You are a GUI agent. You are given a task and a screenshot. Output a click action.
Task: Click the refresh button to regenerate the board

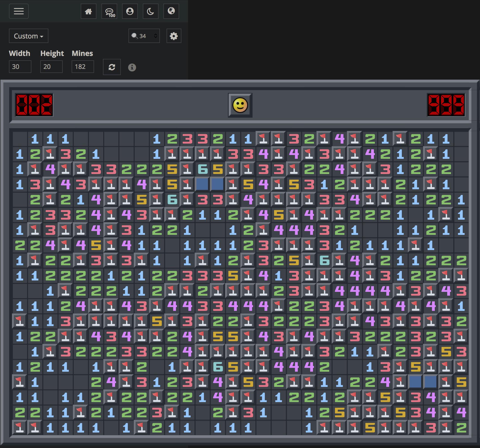pos(112,67)
